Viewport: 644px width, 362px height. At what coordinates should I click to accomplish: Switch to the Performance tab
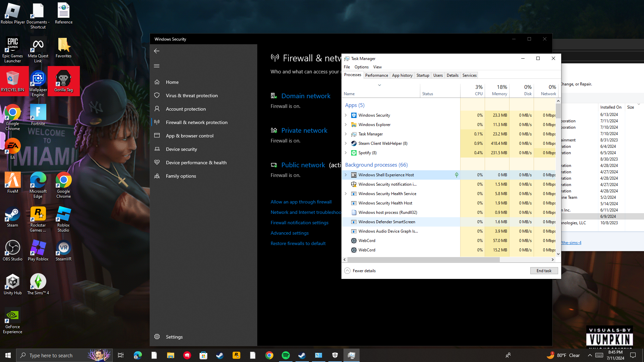pyautogui.click(x=377, y=75)
